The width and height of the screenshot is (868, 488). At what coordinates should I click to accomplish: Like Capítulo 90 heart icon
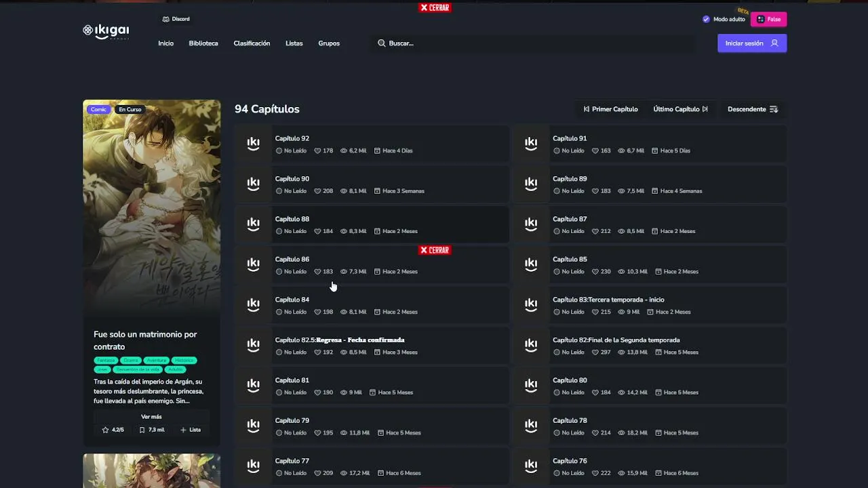point(317,191)
